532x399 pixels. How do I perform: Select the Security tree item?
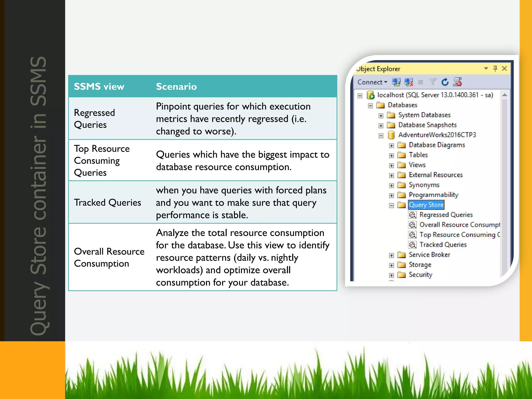(421, 275)
